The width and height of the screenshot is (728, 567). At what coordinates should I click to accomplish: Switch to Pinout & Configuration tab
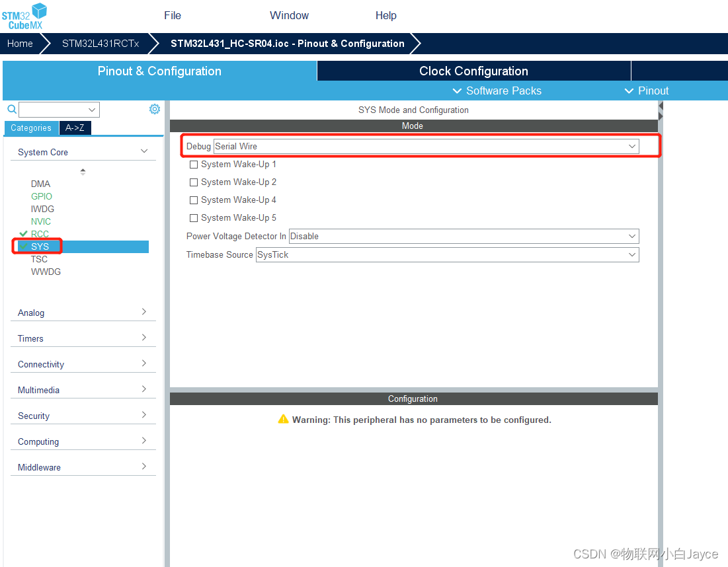pos(159,71)
